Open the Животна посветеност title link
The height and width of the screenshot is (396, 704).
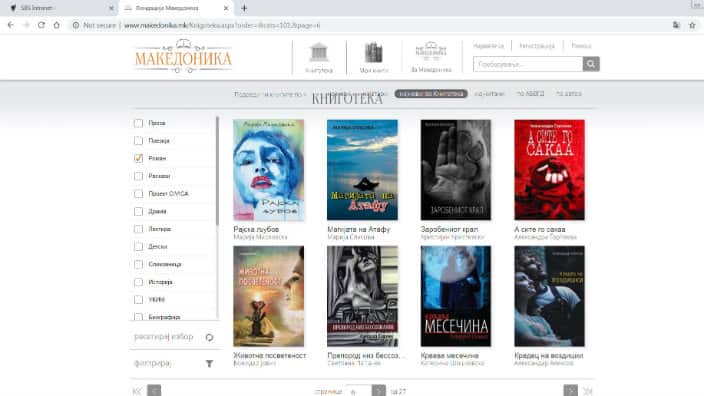[269, 355]
